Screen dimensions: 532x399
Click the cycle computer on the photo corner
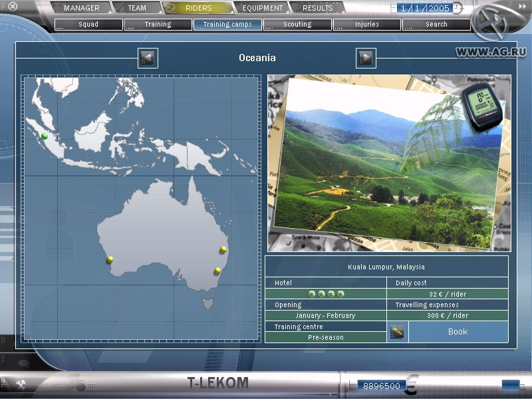tap(481, 106)
